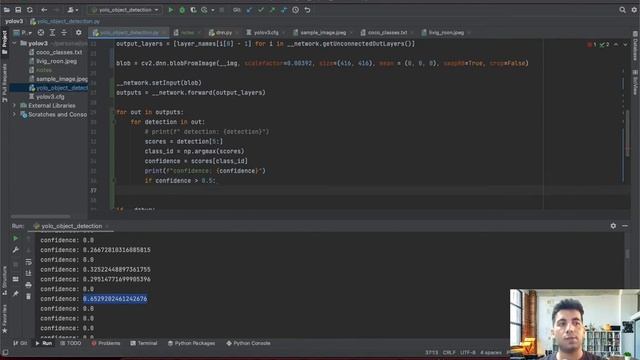Open Run panel settings gear

[613, 226]
